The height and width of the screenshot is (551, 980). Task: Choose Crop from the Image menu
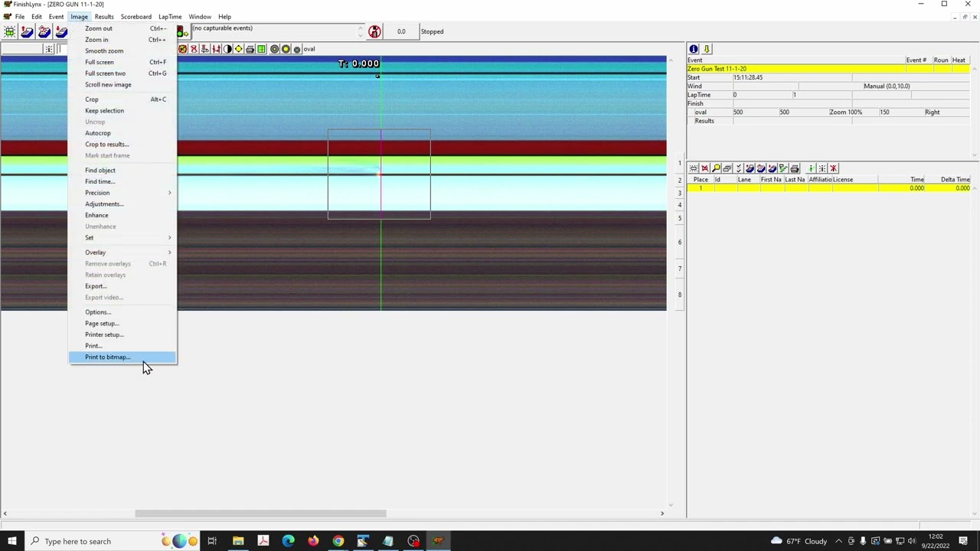[122, 99]
